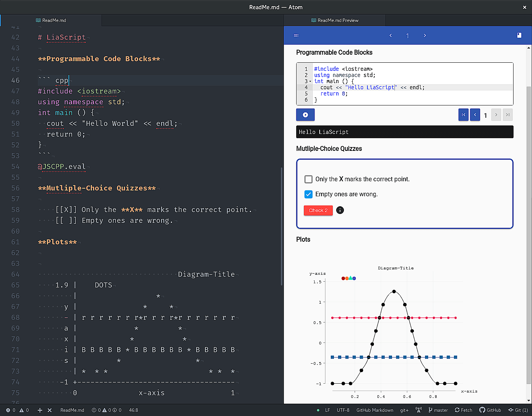Screen dimensions: 532x416
Task: Click 'Diagram-Title' in the plot
Action: point(396,268)
